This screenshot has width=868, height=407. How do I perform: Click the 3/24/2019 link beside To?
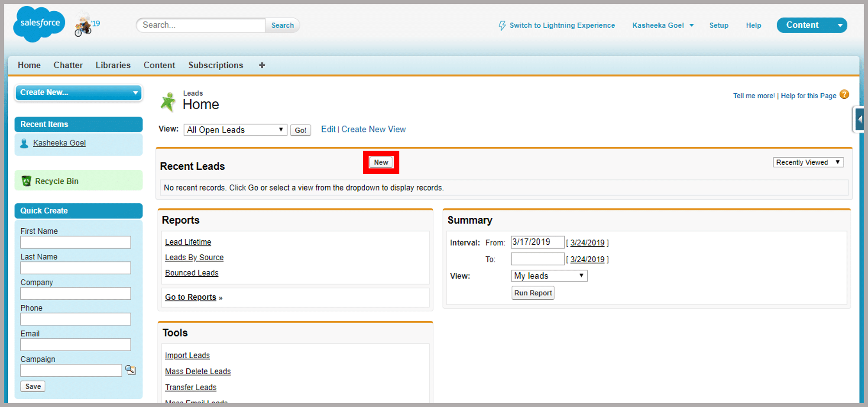coord(587,259)
